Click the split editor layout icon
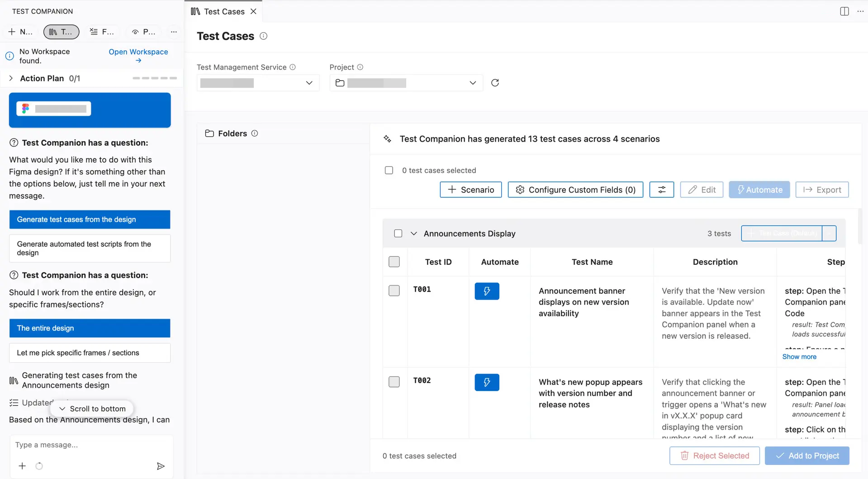 tap(844, 11)
